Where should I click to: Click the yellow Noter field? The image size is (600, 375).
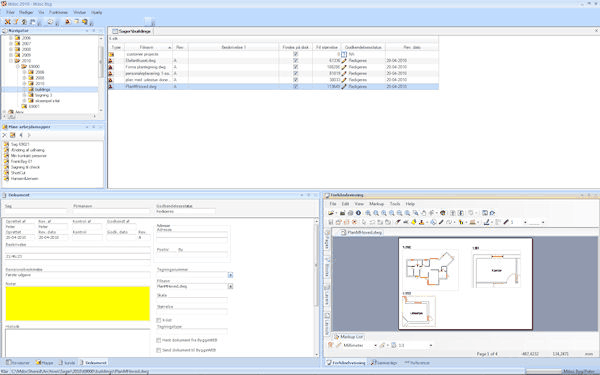pyautogui.click(x=78, y=303)
